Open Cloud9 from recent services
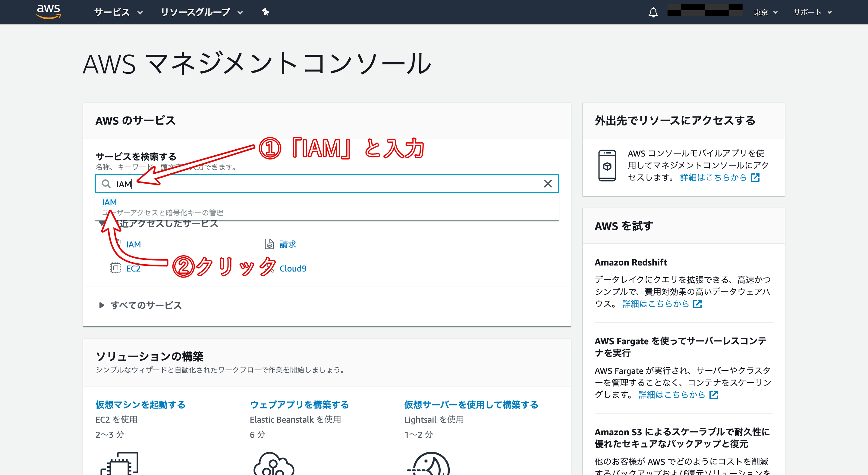The height and width of the screenshot is (475, 868). pos(293,268)
